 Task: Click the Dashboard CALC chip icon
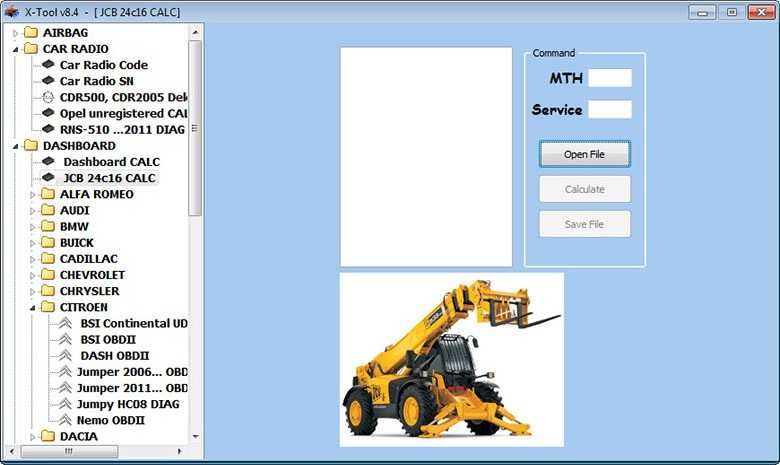coord(48,161)
